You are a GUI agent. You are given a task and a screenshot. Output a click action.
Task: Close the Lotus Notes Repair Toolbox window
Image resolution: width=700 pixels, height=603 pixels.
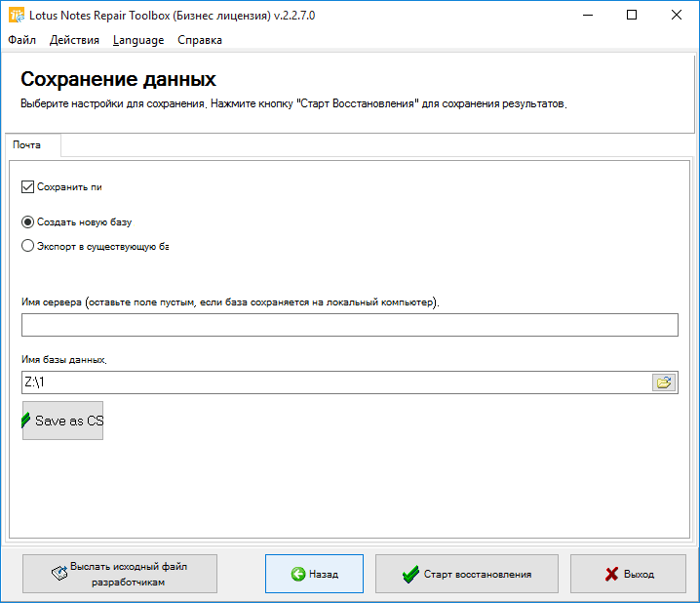coord(677,16)
